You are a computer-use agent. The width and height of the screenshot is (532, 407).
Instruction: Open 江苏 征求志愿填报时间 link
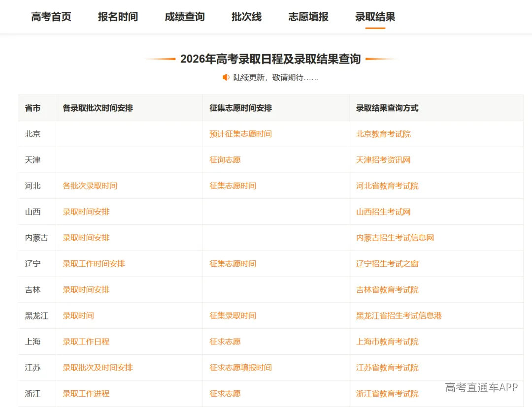click(240, 368)
